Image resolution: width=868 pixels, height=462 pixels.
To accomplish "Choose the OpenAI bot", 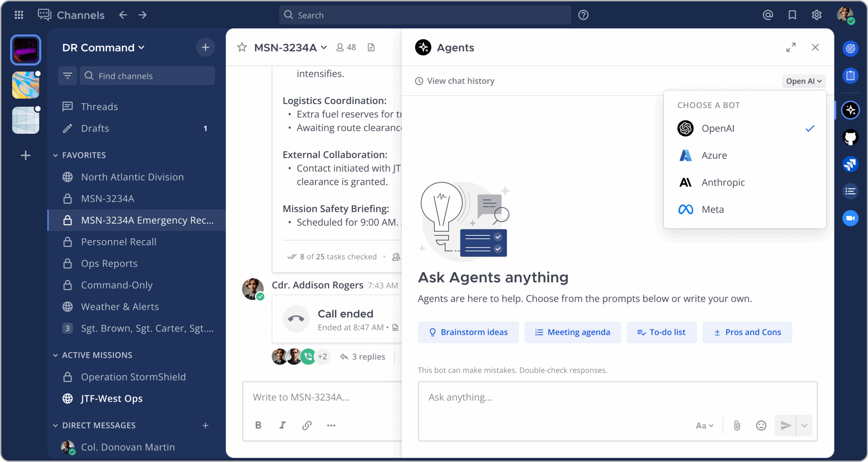I will [x=745, y=128].
